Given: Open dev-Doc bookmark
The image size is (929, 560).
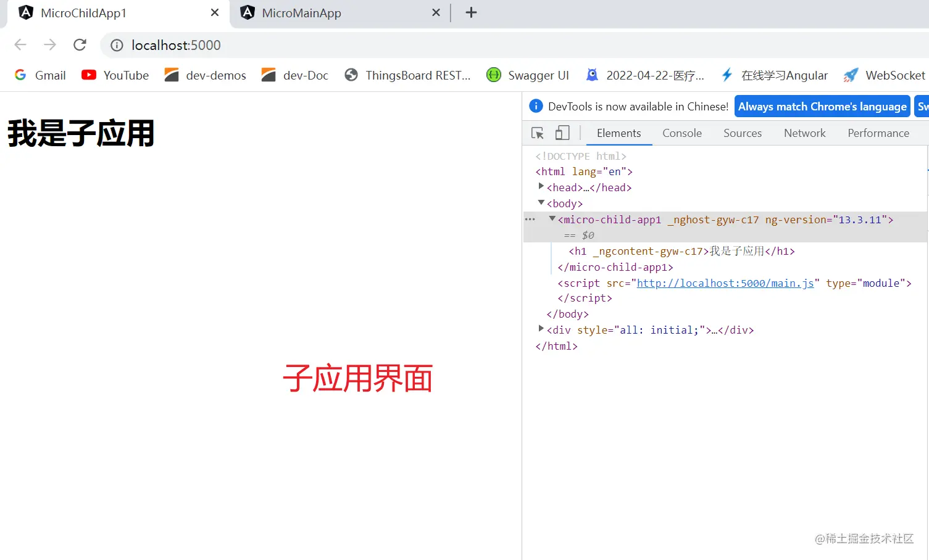Looking at the screenshot, I should click(295, 75).
